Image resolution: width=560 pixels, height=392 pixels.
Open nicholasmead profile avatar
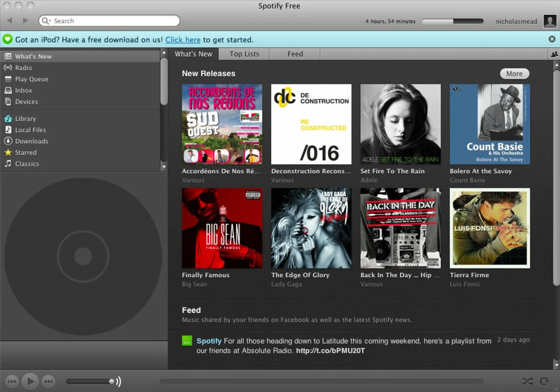[550, 21]
